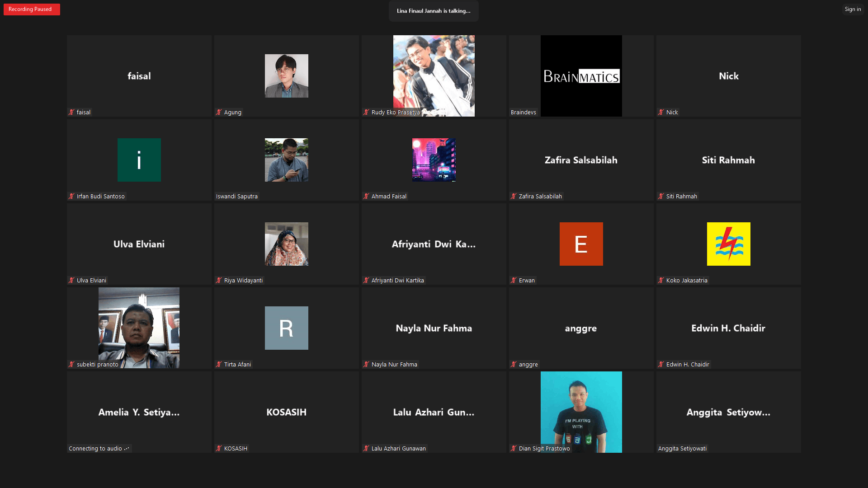Select subekti pranoto's video tile
This screenshot has height=488, width=868.
coord(139,325)
